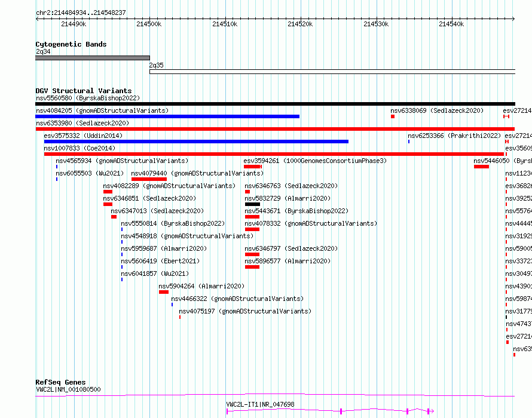The width and height of the screenshot is (532, 418).
Task: Click nsv4466322 gnomAD variant label
Action: point(237,299)
